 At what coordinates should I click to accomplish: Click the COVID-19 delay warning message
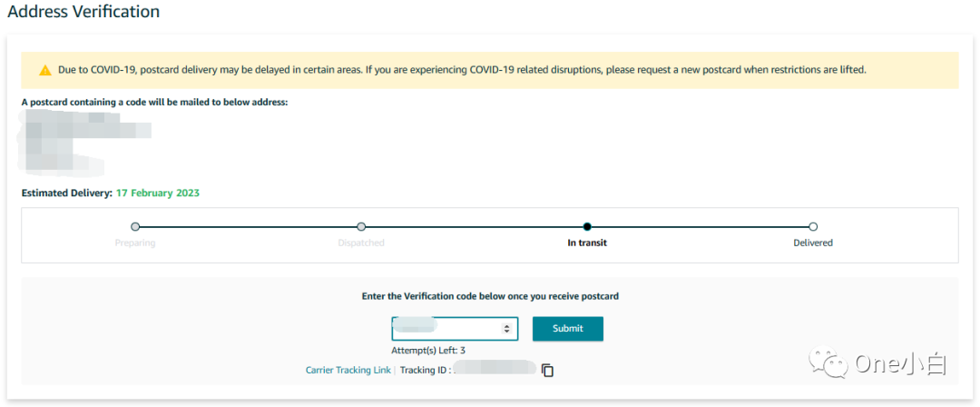click(462, 70)
